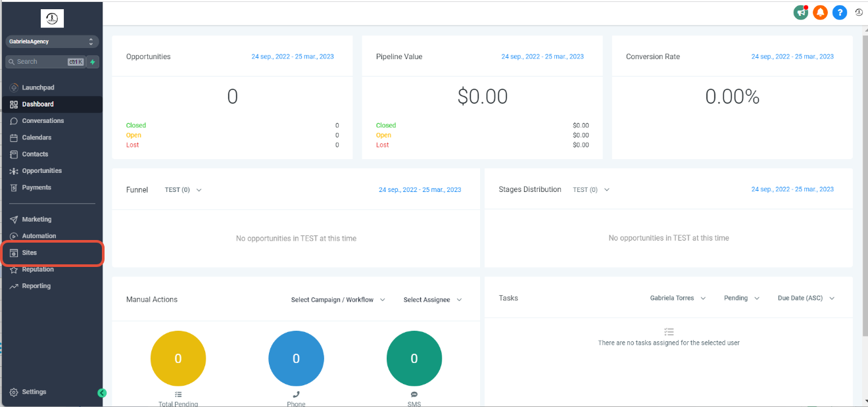The image size is (868, 407).
Task: Open the Select Campaign / Workflow dropdown
Action: click(x=337, y=299)
